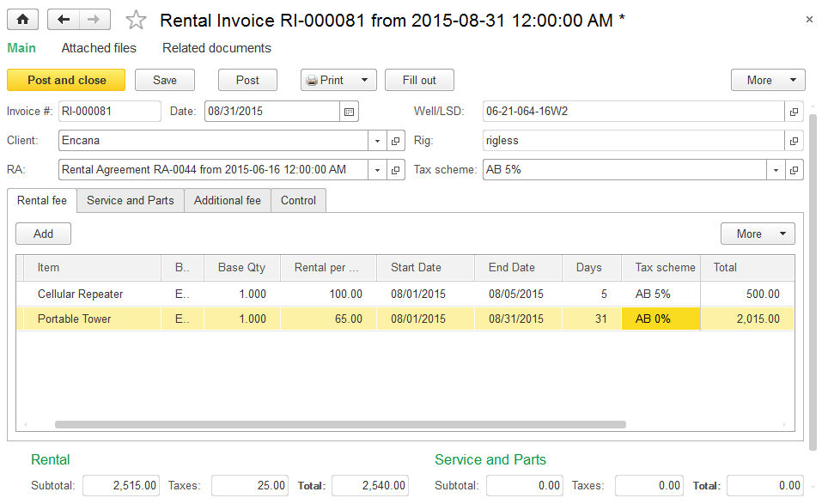Image resolution: width=828 pixels, height=504 pixels.
Task: Expand the Client dropdown list
Action: [x=378, y=141]
